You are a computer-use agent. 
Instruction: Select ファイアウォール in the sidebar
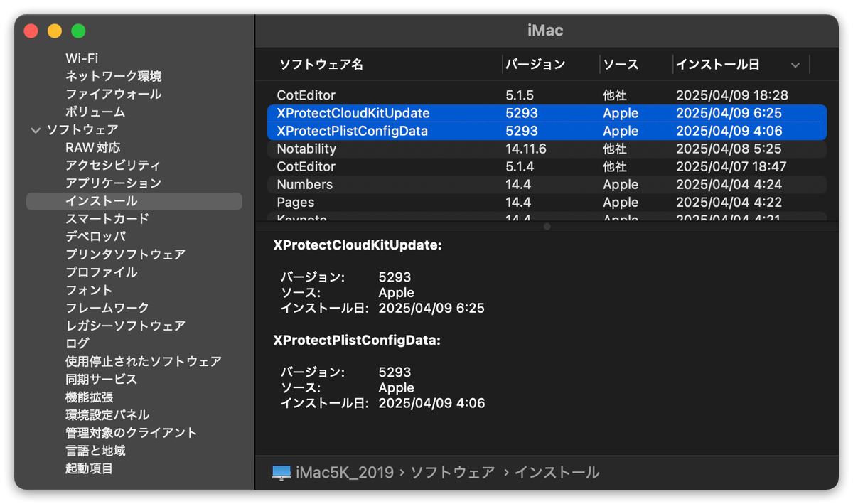[114, 94]
